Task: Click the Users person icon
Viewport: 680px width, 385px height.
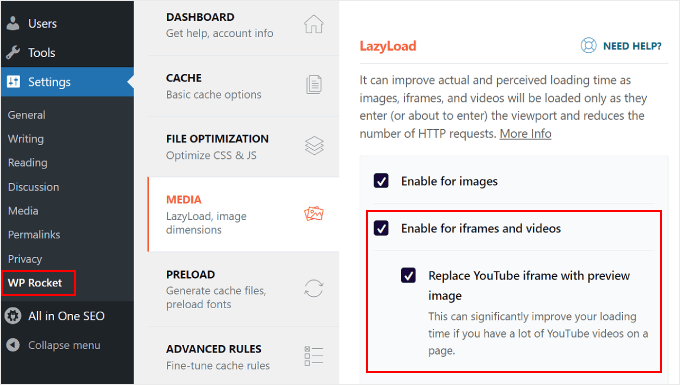Action: coord(13,23)
